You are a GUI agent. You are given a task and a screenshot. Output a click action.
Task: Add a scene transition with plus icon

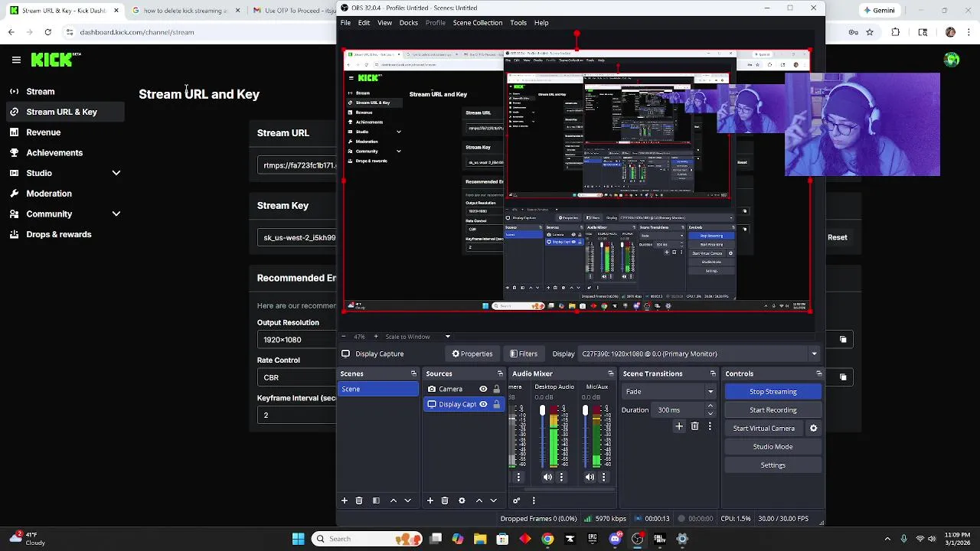click(679, 426)
